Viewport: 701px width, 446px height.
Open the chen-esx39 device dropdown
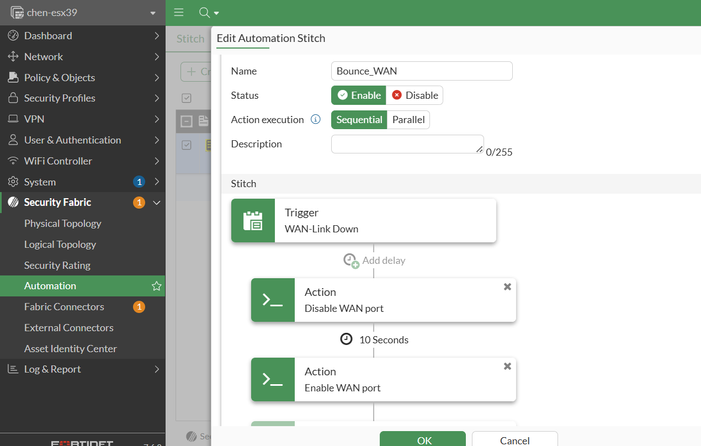[x=82, y=13]
